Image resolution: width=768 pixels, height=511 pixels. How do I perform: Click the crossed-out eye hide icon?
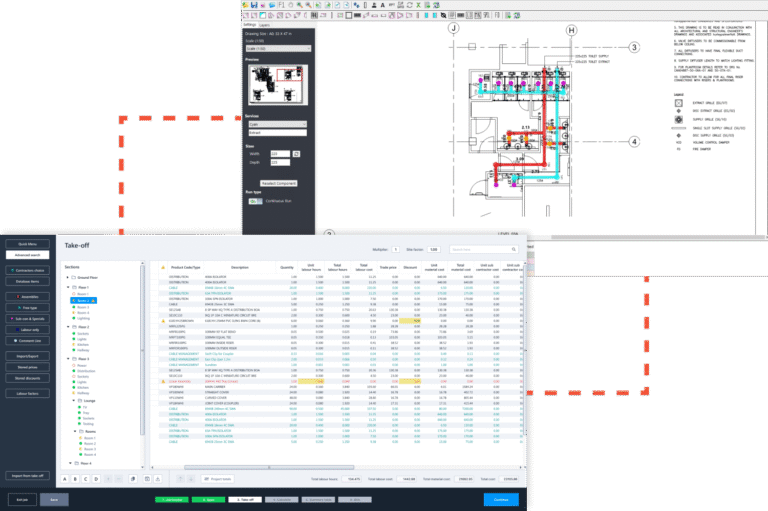(x=443, y=15)
